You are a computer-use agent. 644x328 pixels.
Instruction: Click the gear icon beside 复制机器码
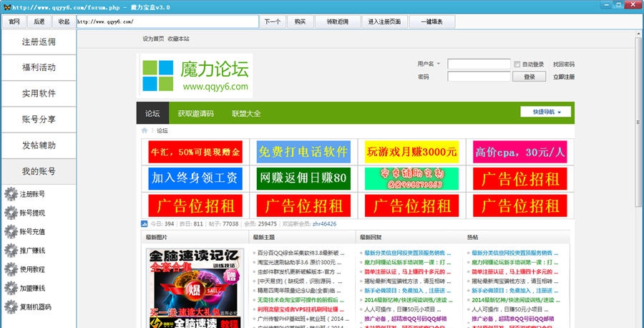pos(11,307)
